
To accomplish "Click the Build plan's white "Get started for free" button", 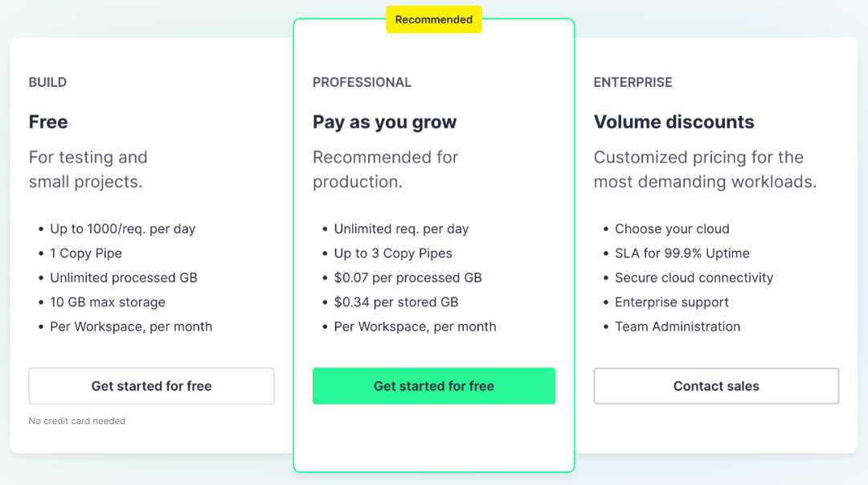I will click(x=151, y=386).
